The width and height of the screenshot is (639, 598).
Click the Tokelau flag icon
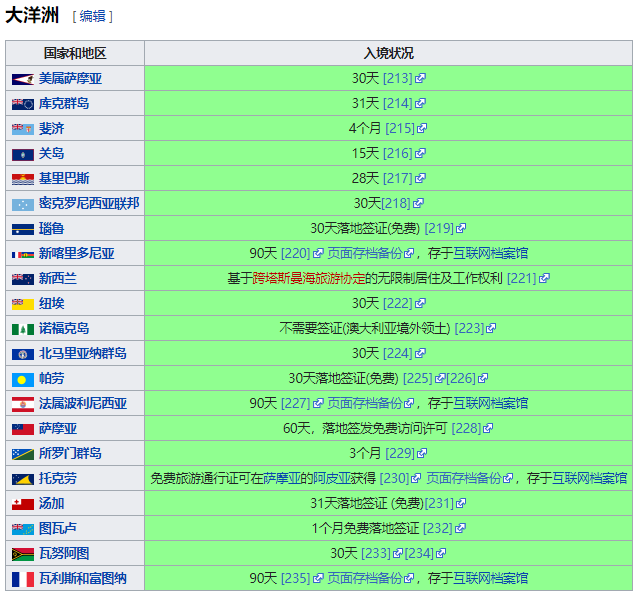click(x=22, y=479)
